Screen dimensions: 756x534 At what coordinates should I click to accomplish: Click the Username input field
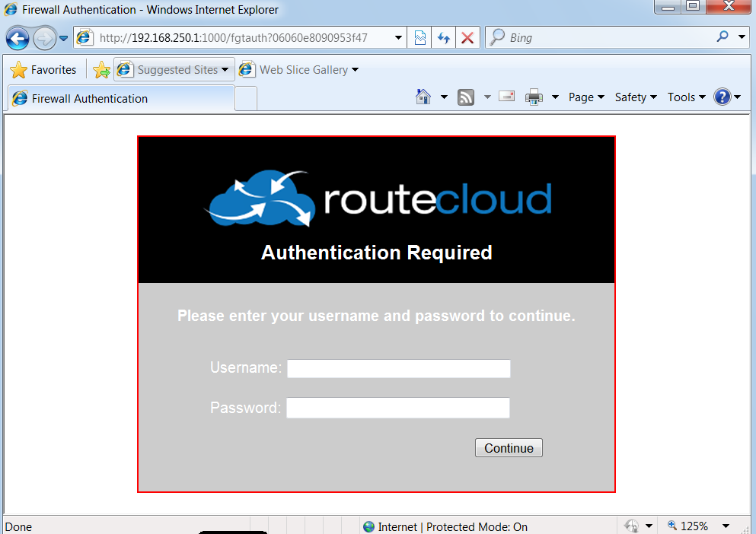point(399,368)
